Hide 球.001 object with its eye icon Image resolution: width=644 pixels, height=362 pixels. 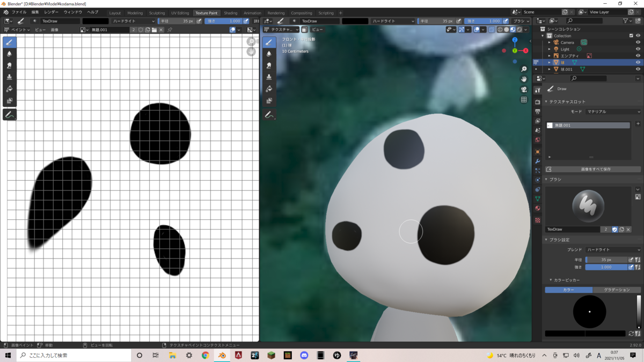tap(638, 69)
